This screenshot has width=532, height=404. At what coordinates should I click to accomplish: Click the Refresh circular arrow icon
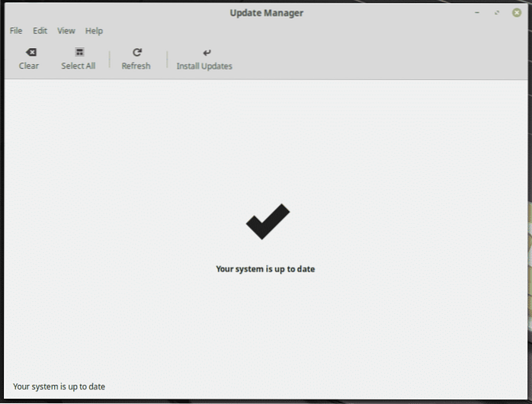click(x=136, y=53)
